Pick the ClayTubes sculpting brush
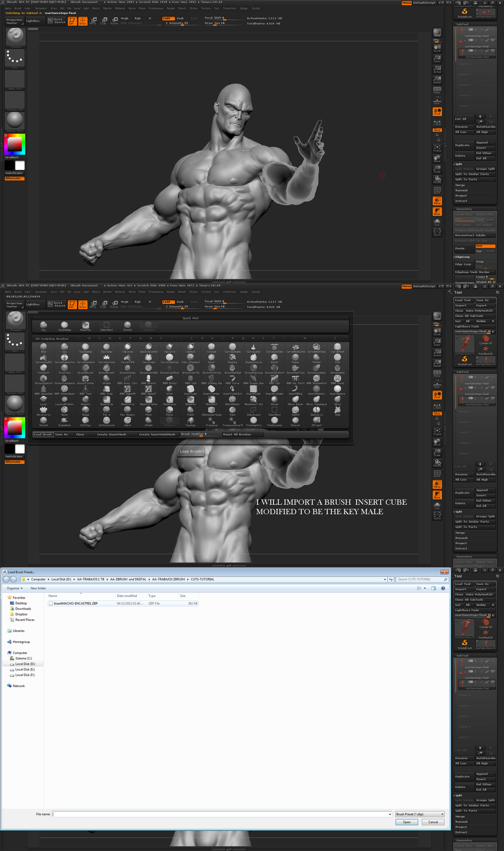Image resolution: width=504 pixels, height=851 pixels. [x=106, y=348]
